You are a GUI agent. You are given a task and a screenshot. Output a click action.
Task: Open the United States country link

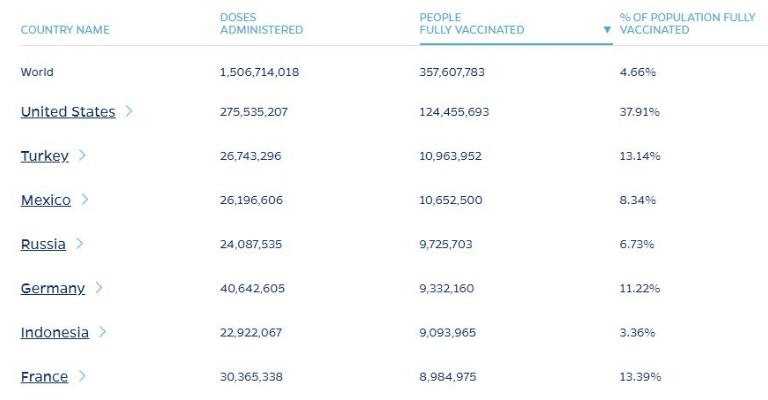(x=68, y=112)
